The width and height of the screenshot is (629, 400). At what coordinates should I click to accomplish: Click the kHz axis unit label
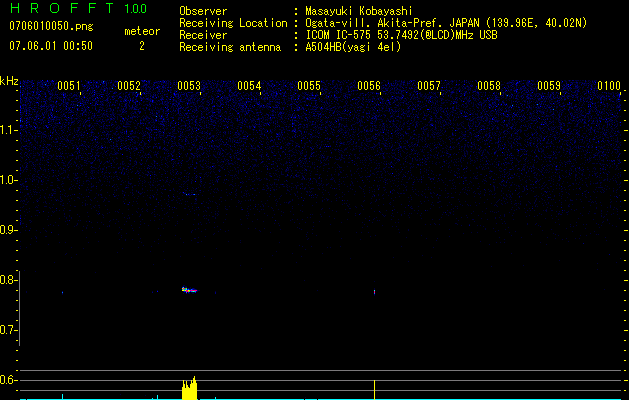(9, 81)
